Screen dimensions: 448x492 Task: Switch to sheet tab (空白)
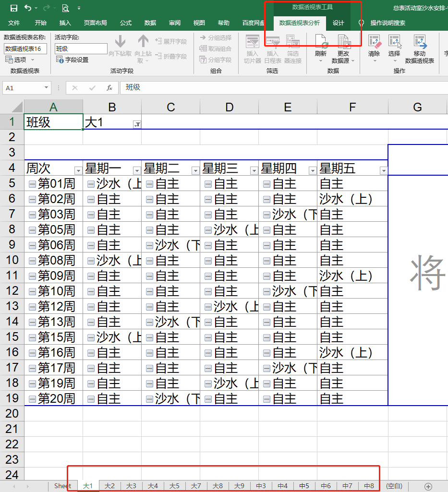pyautogui.click(x=394, y=486)
